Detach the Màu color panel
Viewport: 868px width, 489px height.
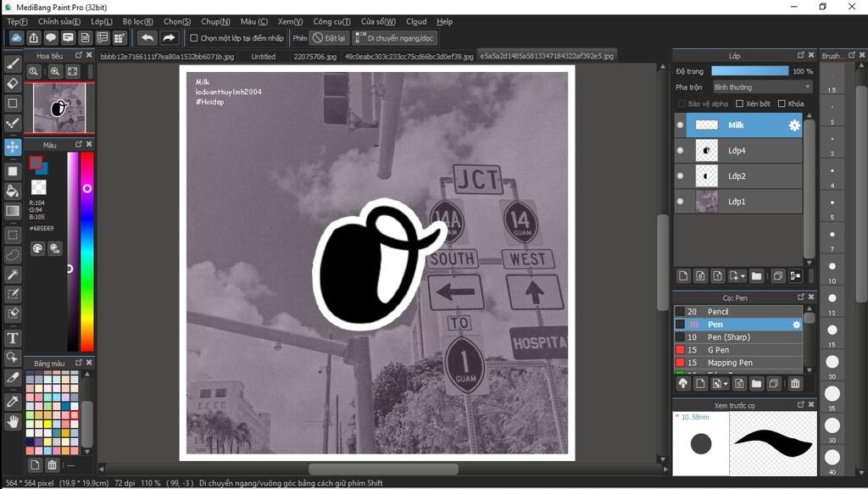[79, 144]
